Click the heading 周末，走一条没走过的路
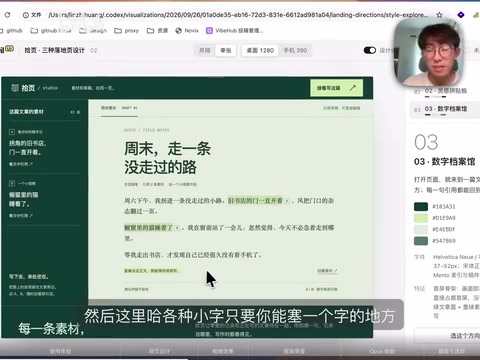Image resolution: width=480 pixels, height=360 pixels. coord(167,158)
